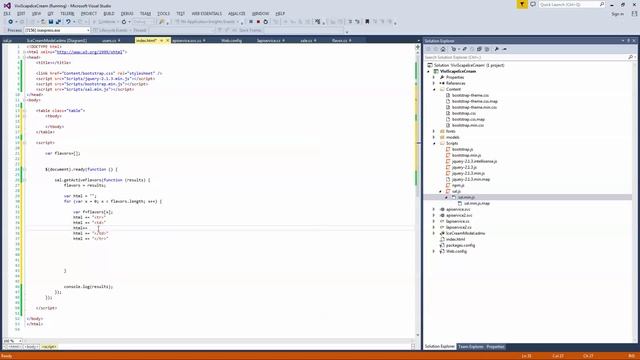
Task: Click the Visual Studio logo icon
Action: (x=7, y=6)
